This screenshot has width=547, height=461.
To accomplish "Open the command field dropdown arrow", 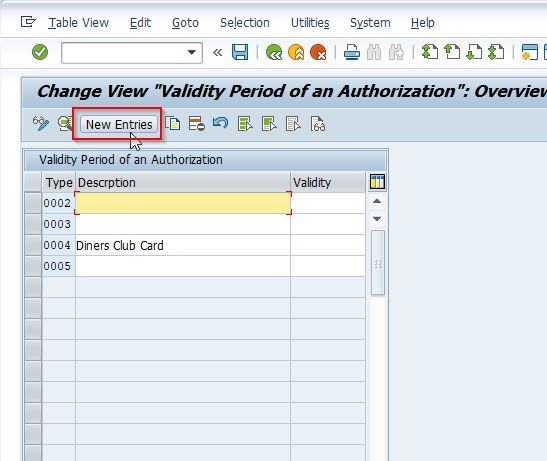I will [x=191, y=52].
